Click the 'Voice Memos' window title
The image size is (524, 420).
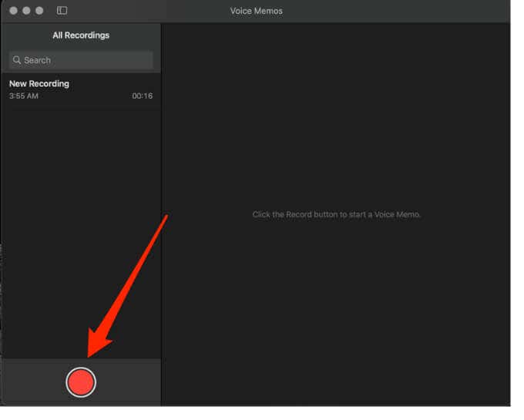tap(257, 11)
